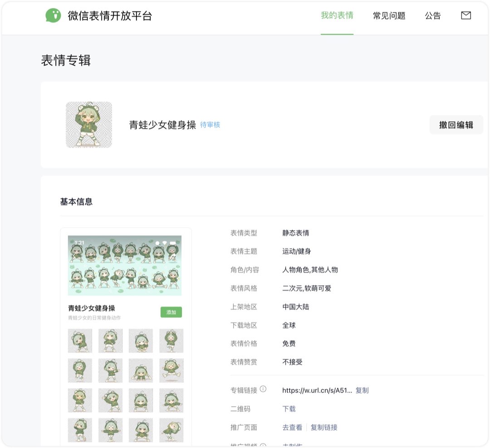Viewport: 490px width, 448px height.
Task: Select first sticker in fourth grid row
Action: 80,430
